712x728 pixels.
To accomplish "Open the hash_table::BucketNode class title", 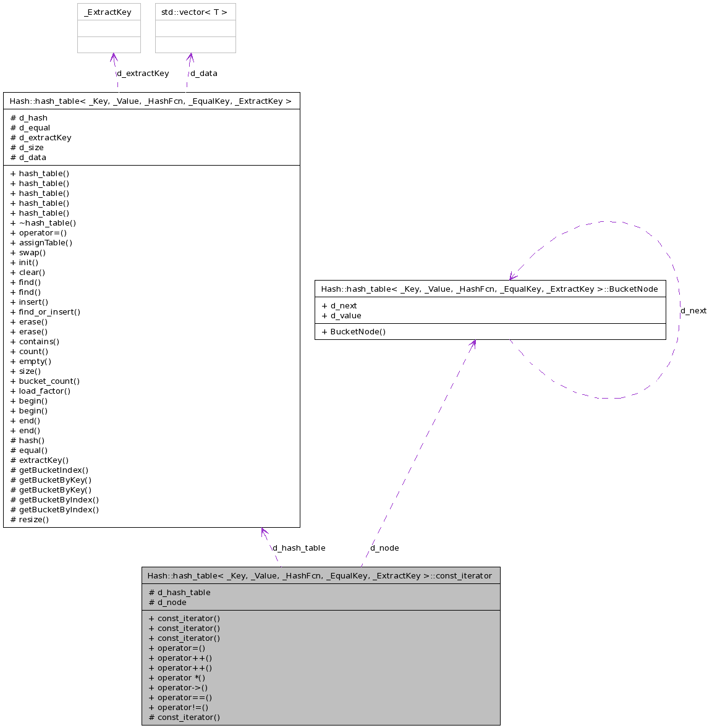I will click(489, 289).
